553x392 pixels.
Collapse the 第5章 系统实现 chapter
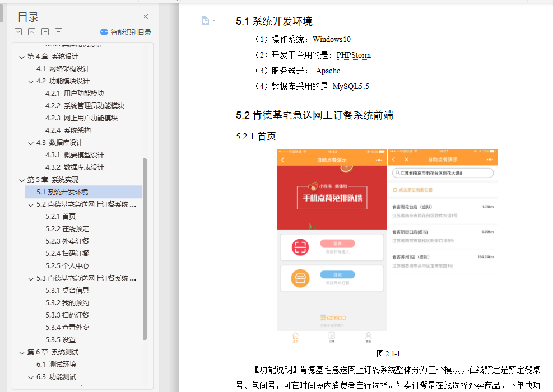(22, 180)
